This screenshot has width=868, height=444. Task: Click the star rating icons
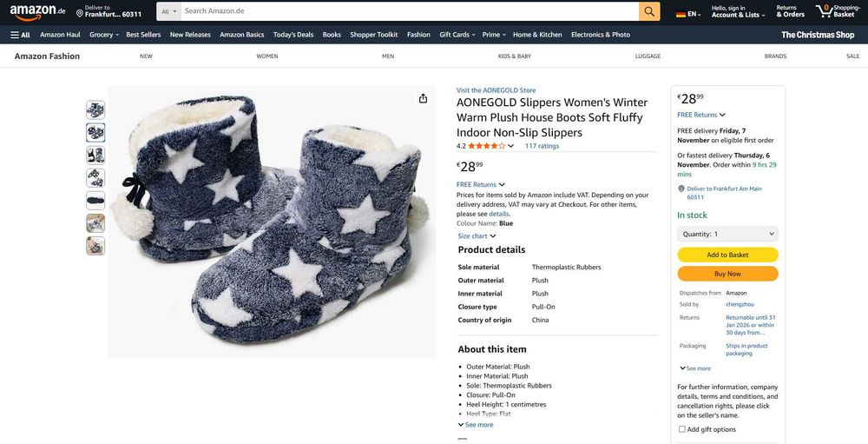[486, 146]
